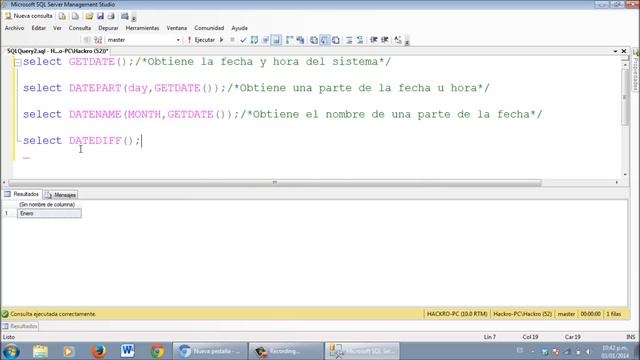Select results to grid icon

pos(324,40)
